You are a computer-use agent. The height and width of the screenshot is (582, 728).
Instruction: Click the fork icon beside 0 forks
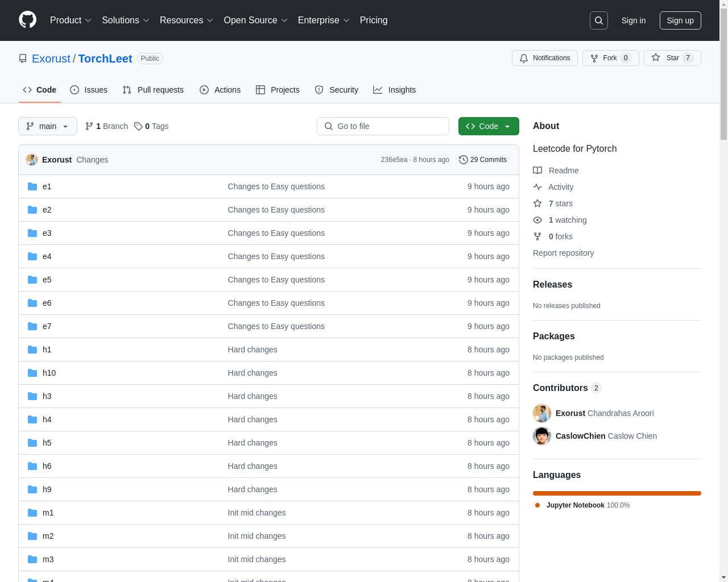pos(537,236)
